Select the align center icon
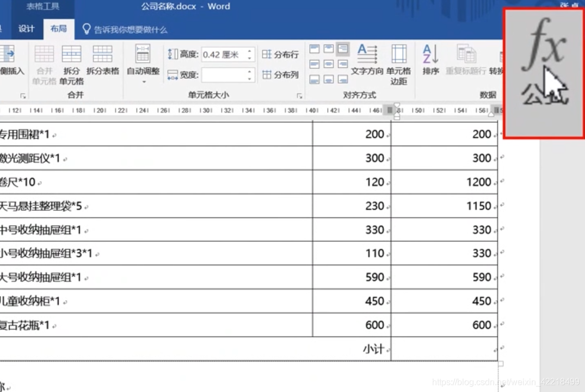 pos(328,64)
